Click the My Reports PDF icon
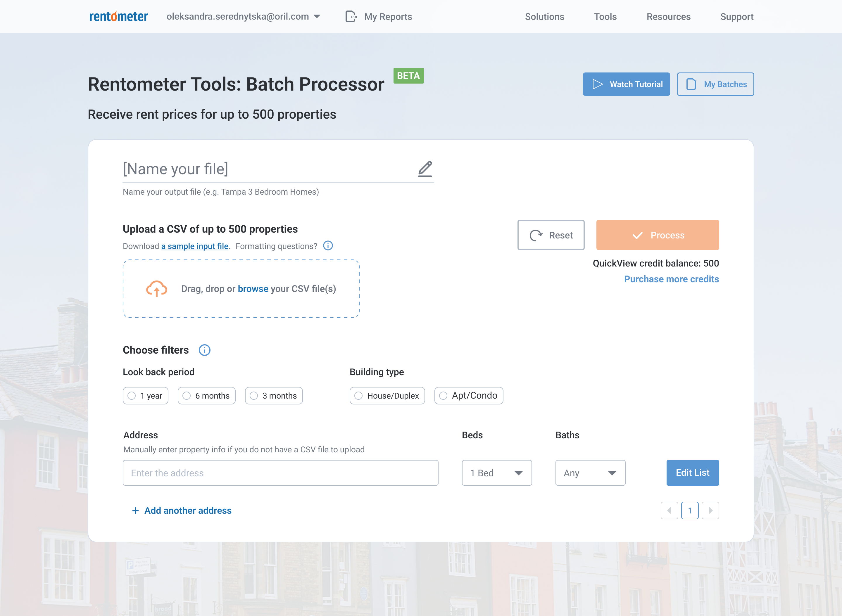Viewport: 842px width, 616px height. [x=351, y=16]
